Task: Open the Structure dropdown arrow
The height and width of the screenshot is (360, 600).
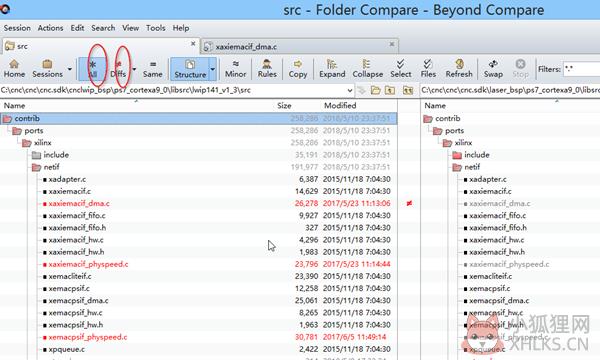Action: click(213, 69)
